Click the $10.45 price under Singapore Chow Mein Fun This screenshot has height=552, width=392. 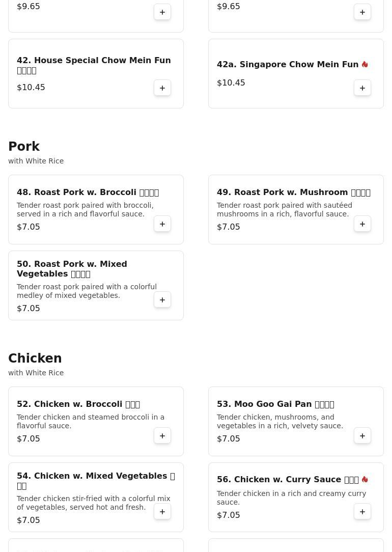231,83
